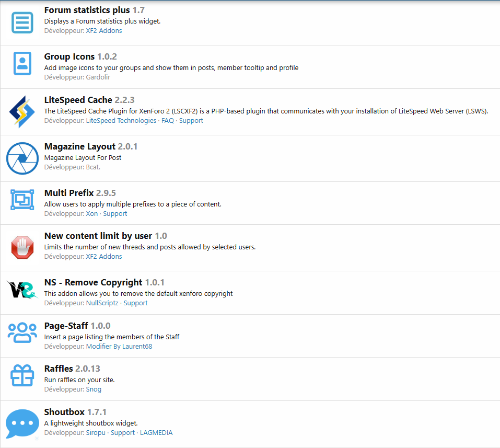The image size is (500, 448).
Task: Open the NullScriptz developer link
Action: coord(102,303)
